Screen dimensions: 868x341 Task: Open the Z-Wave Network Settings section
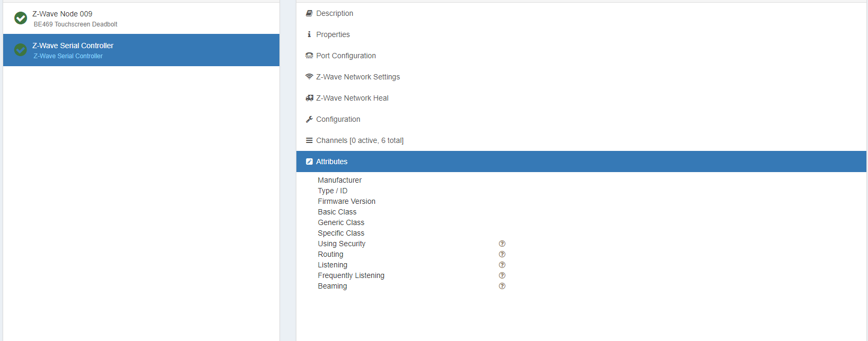point(581,77)
